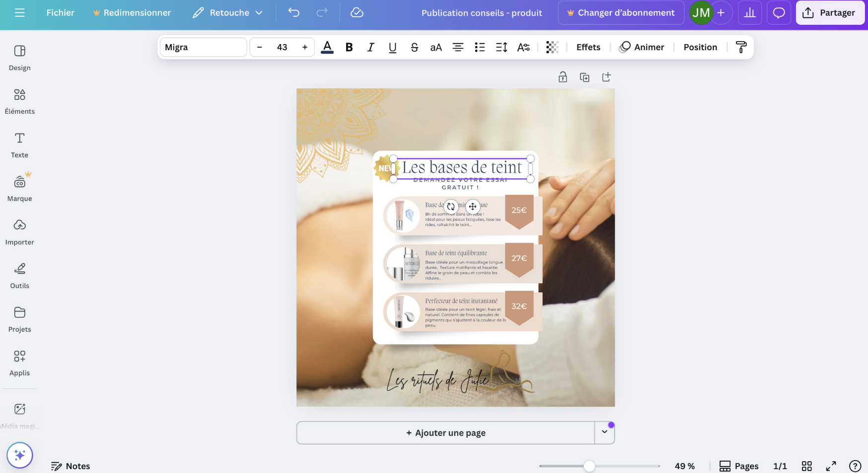Duplicate the page
Screen dimensions: 868x473
[584, 77]
